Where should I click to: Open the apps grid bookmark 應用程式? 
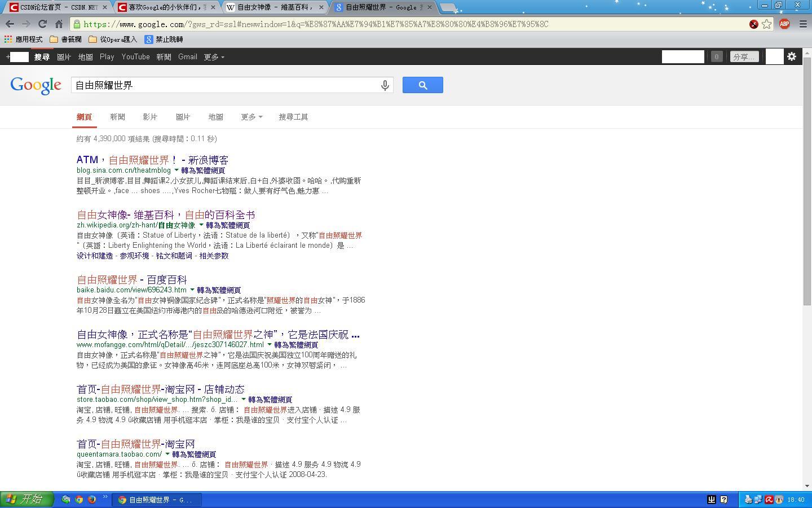(24, 40)
